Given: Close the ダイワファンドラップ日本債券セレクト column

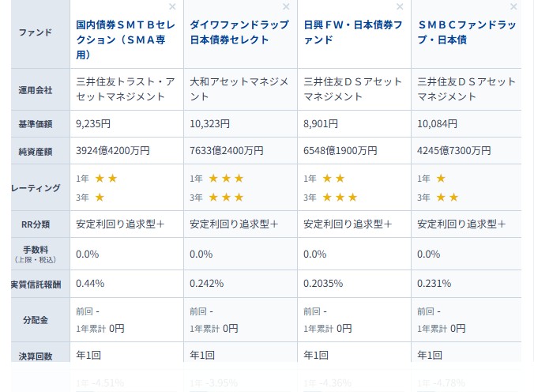Looking at the screenshot, I should (x=286, y=6).
